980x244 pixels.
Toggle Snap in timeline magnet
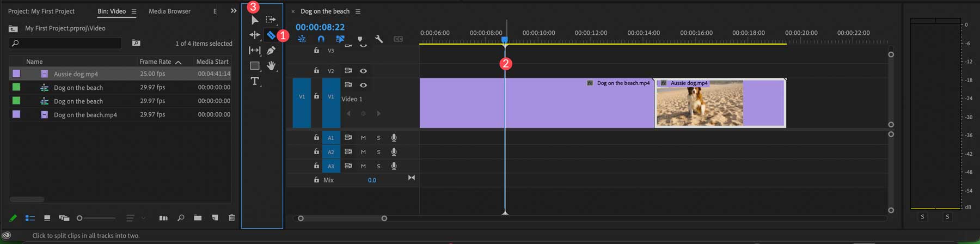tap(321, 39)
